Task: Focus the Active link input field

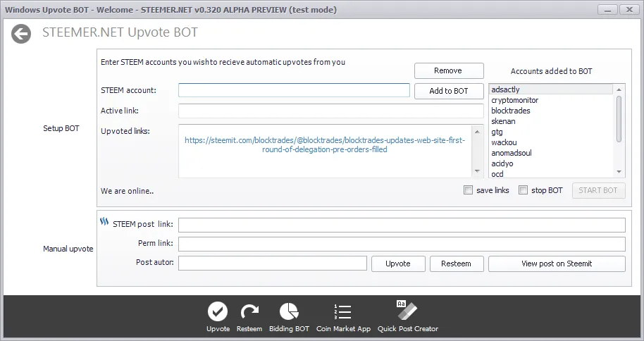Action: coord(331,111)
